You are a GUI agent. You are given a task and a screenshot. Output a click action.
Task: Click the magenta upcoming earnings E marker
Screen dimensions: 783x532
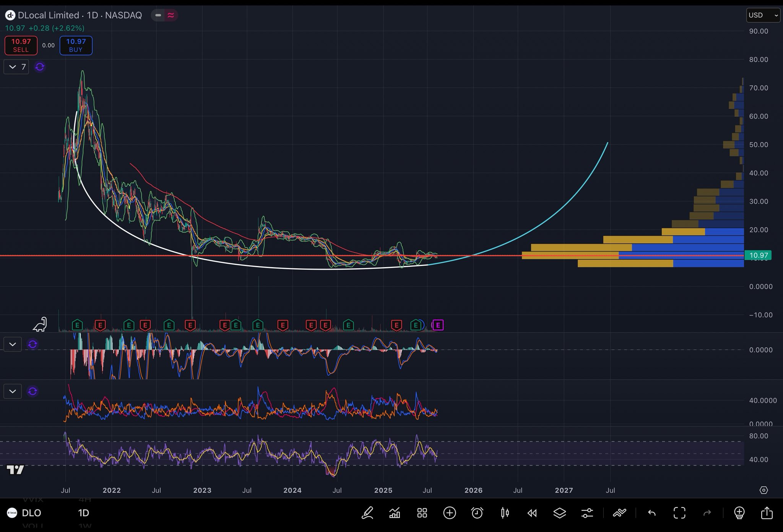[438, 325]
